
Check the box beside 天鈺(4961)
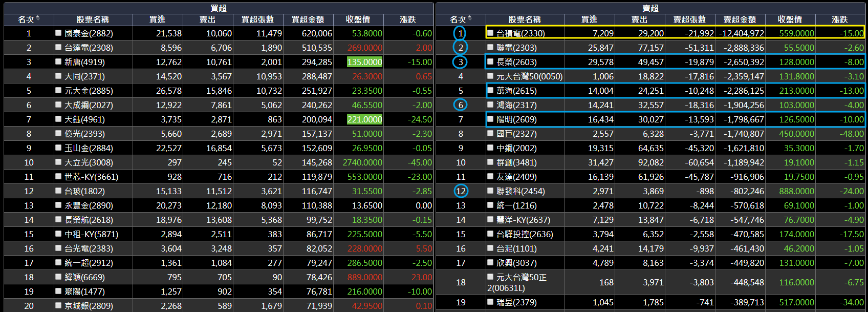tap(58, 119)
